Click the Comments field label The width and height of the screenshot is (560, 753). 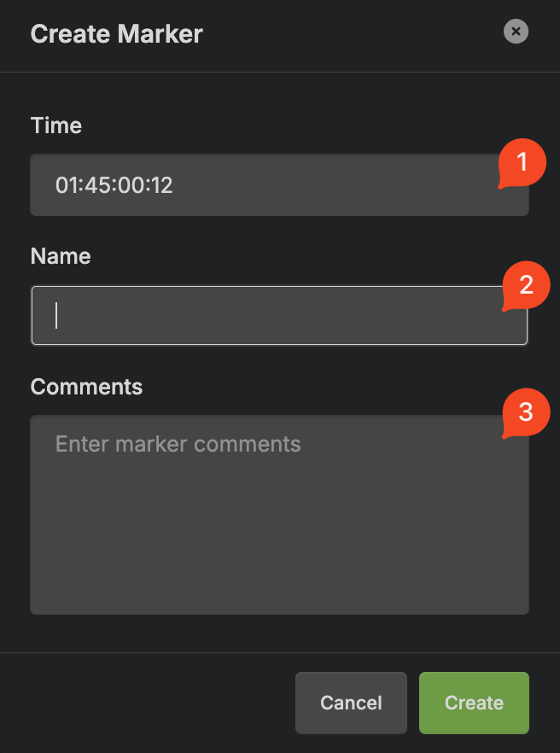(86, 387)
